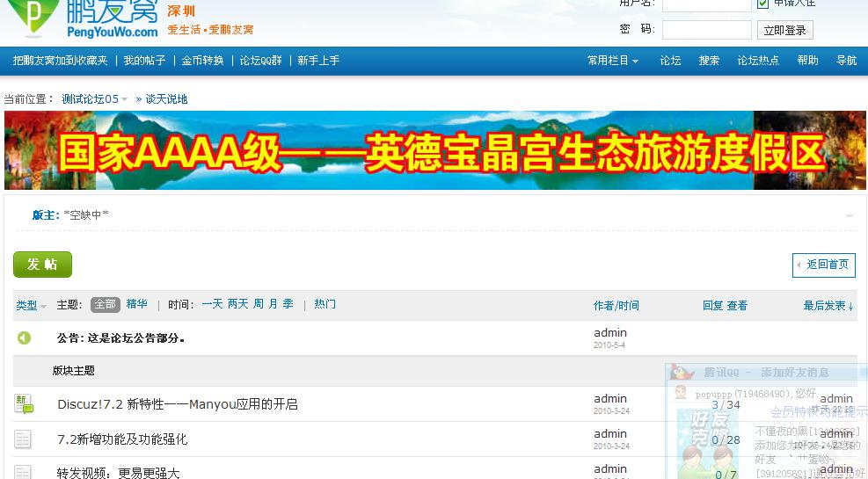Select the 全部 topic filter
Image resolution: width=868 pixels, height=479 pixels.
106,304
